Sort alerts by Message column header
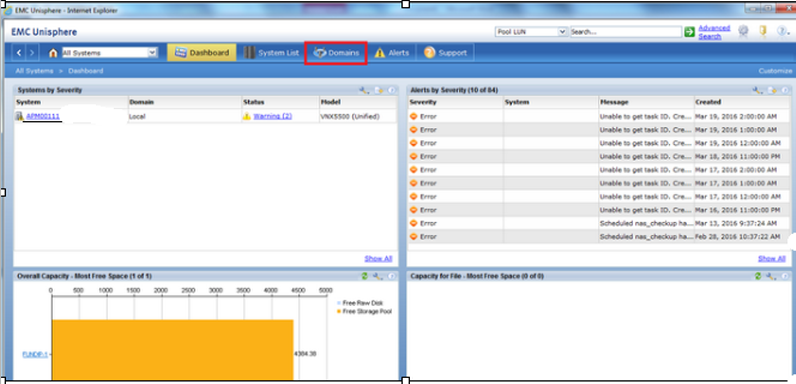This screenshot has height=384, width=796. coord(646,102)
